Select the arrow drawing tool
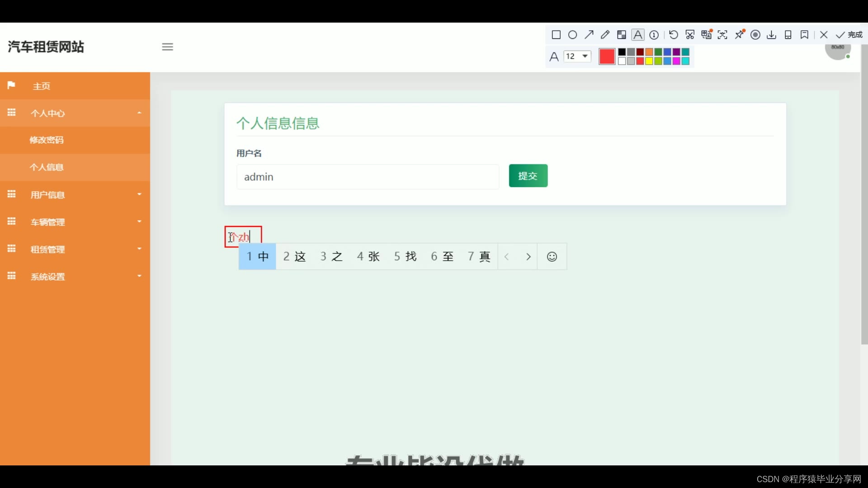This screenshot has height=488, width=868. pos(589,35)
